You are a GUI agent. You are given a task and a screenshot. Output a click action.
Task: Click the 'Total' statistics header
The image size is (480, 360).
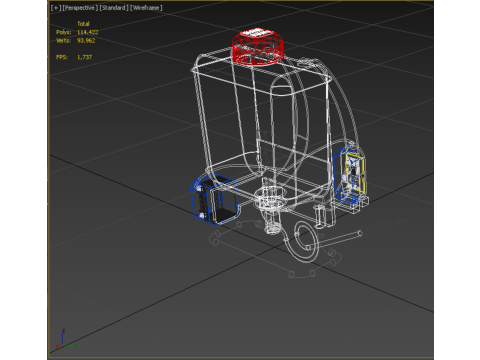pos(83,24)
